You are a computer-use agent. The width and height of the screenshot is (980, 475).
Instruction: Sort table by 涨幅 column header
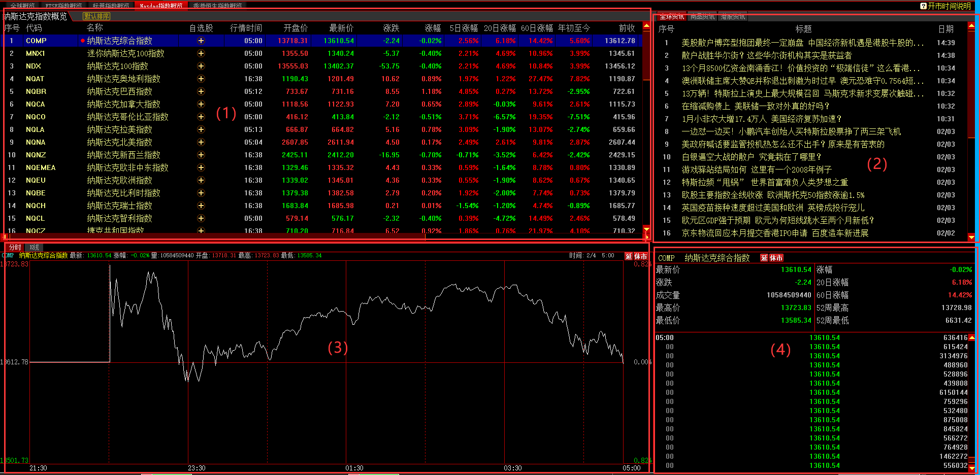(433, 28)
